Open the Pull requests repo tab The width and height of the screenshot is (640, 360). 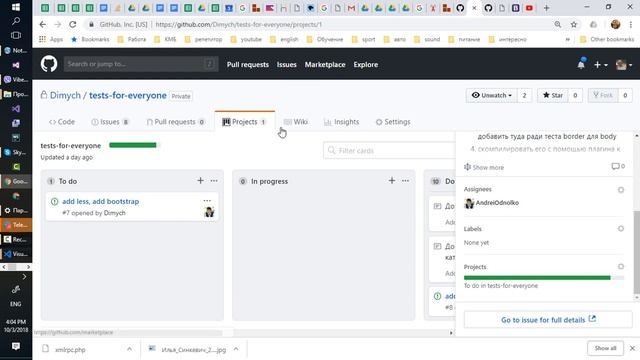[176, 122]
